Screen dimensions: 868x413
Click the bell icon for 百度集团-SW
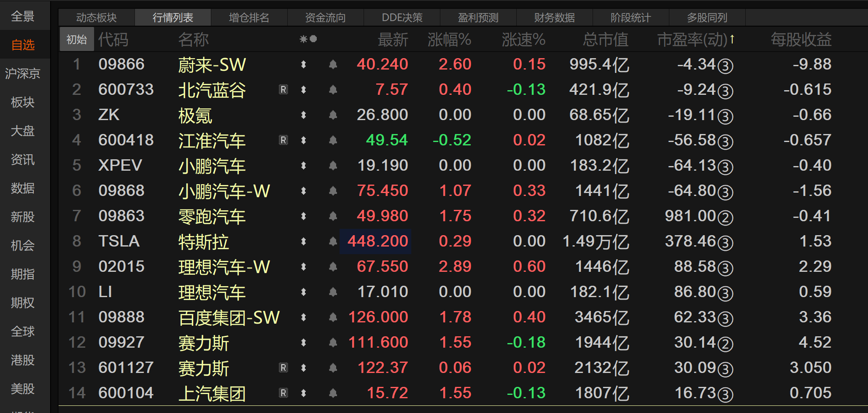click(x=333, y=317)
